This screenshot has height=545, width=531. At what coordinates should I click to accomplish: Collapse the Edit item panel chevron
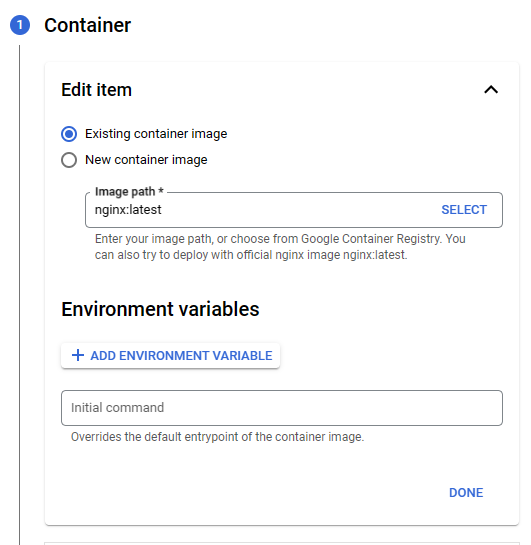click(x=491, y=90)
